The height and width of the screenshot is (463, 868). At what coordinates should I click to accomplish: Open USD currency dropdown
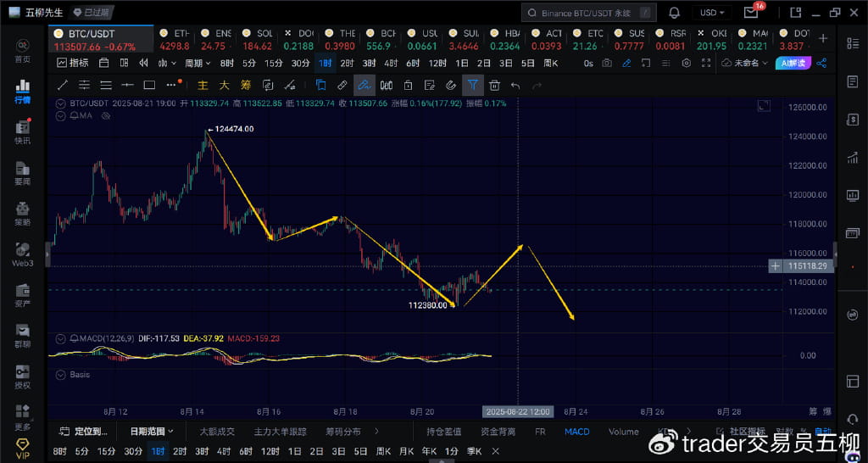point(712,12)
